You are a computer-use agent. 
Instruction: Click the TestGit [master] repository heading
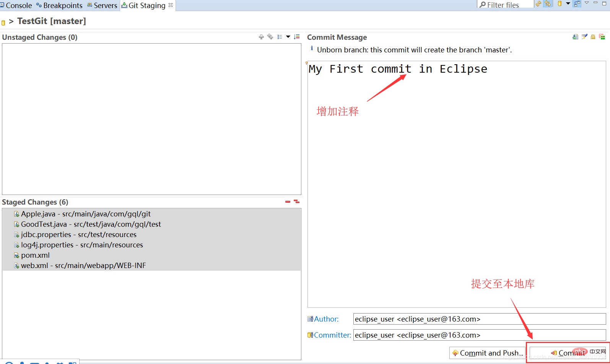point(52,21)
